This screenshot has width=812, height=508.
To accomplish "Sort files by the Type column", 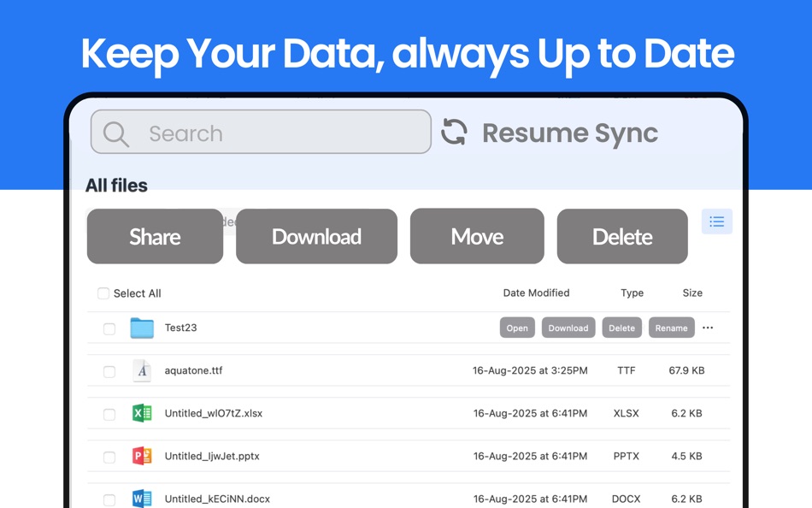I will [x=632, y=293].
